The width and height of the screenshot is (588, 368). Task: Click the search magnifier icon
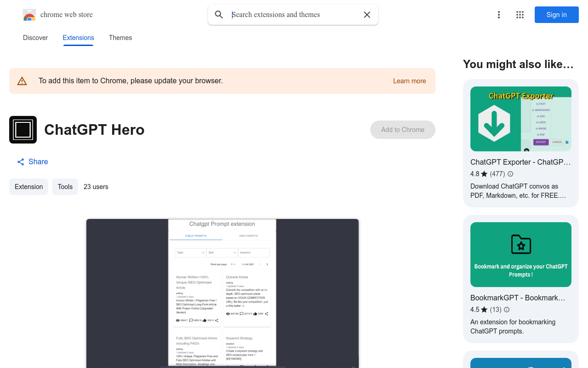219,15
